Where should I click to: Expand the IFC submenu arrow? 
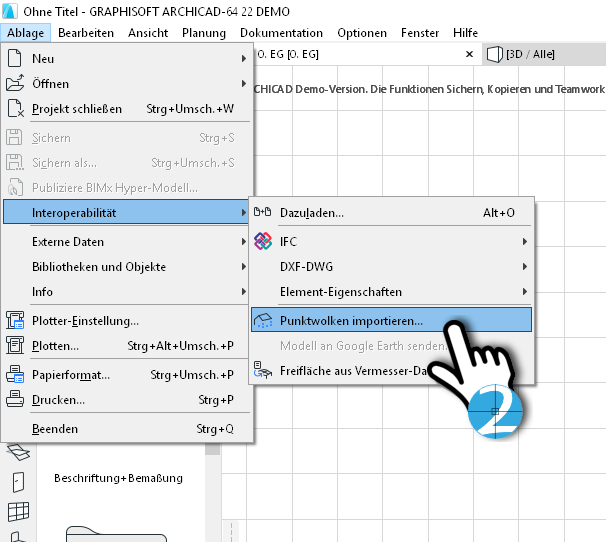click(x=524, y=241)
